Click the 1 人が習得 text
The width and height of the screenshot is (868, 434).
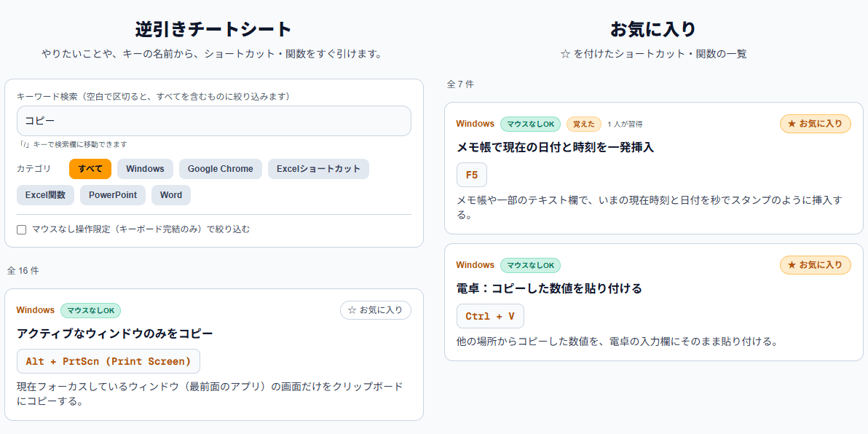(x=625, y=124)
